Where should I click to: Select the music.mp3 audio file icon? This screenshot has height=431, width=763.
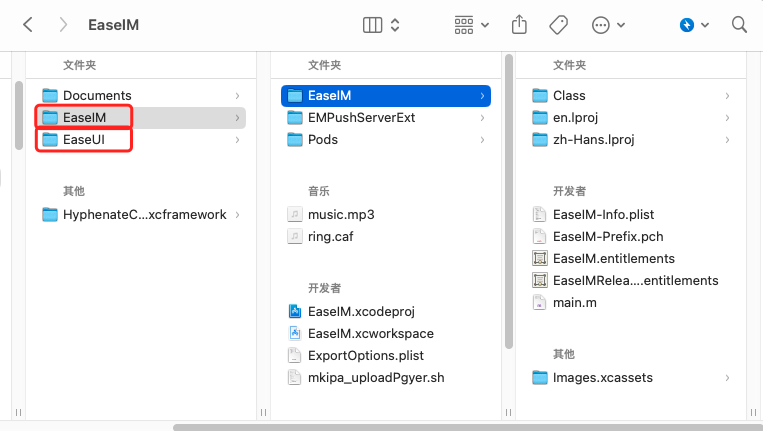pos(294,214)
